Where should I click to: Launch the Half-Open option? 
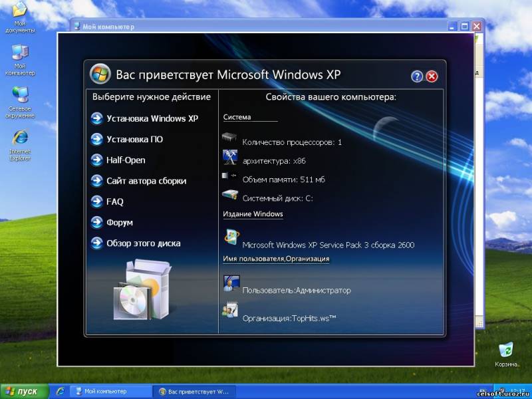[x=126, y=160]
